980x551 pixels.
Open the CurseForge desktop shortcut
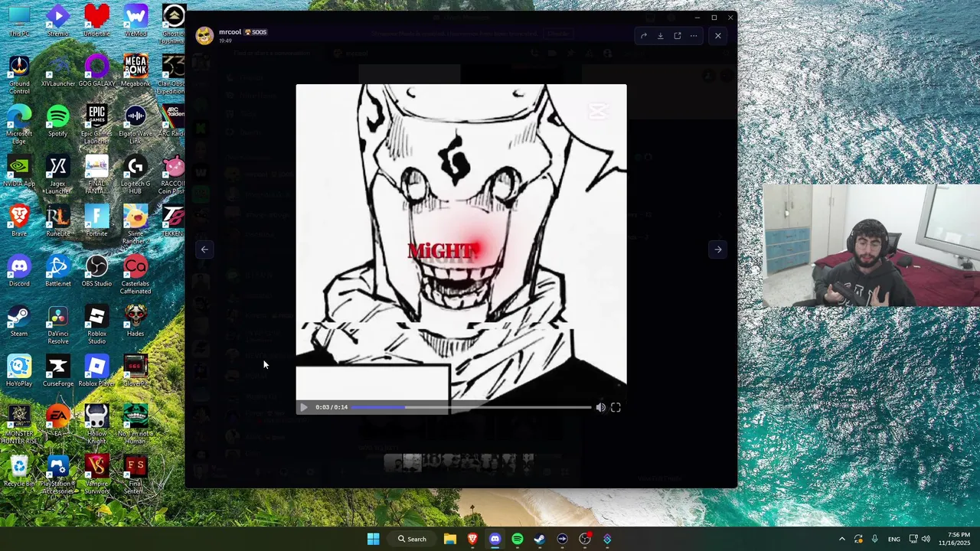[57, 370]
